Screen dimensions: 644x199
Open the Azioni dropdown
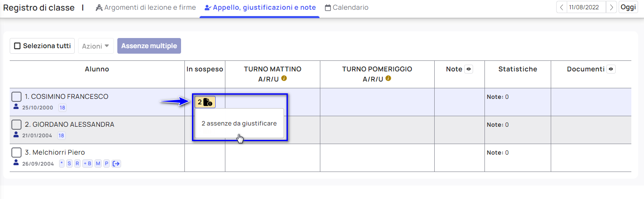95,46
